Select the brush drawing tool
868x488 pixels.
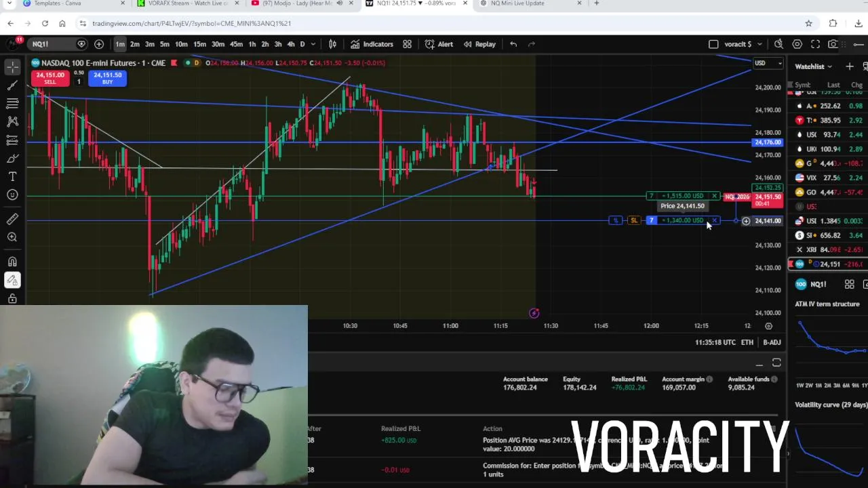(x=12, y=158)
